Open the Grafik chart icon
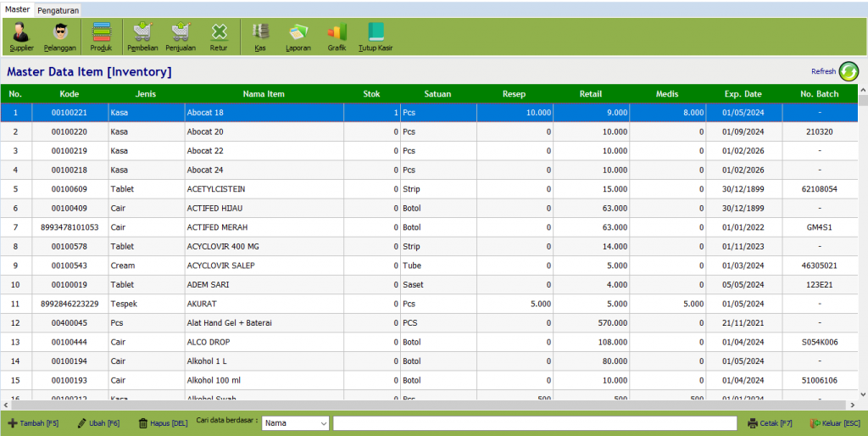 pyautogui.click(x=337, y=36)
